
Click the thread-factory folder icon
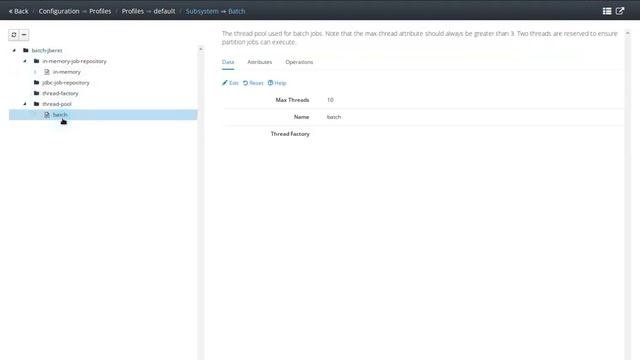(36, 93)
